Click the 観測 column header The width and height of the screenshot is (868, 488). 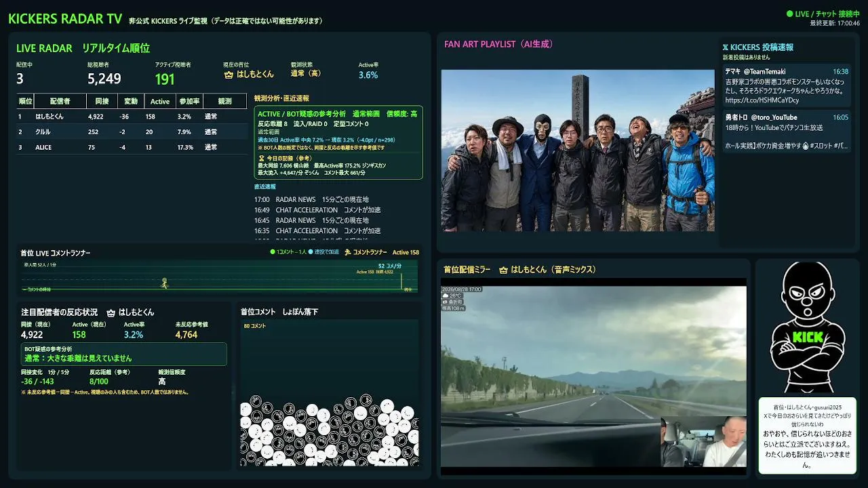pyautogui.click(x=224, y=101)
